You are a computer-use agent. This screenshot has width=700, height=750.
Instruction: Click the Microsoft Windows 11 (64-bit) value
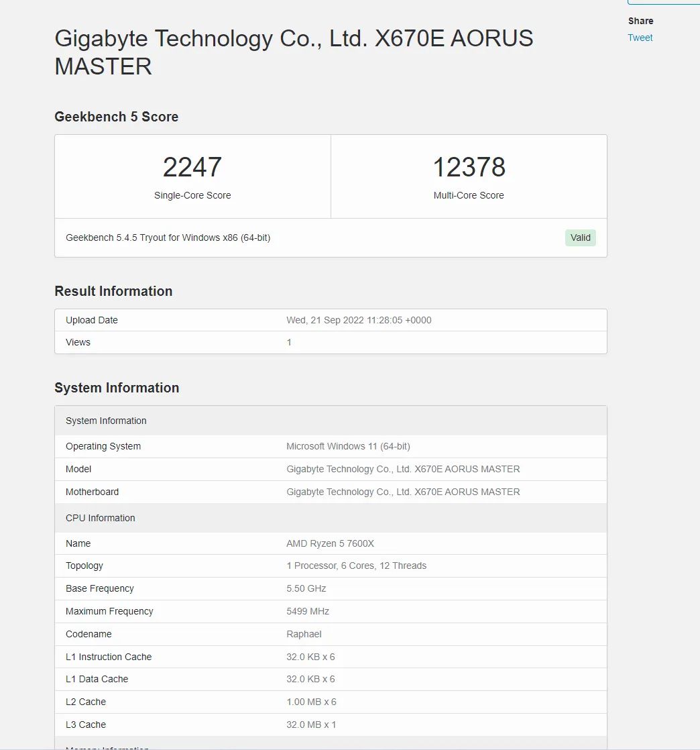coord(348,446)
